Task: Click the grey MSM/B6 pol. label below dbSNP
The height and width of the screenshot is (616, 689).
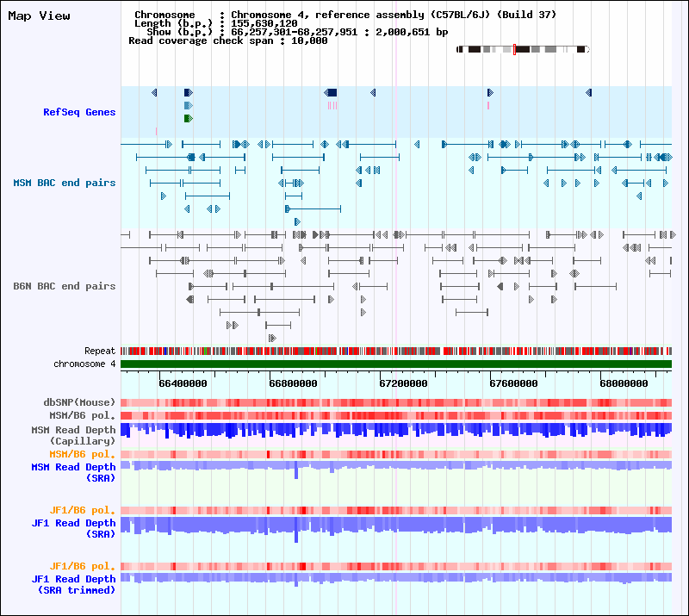Action: click(x=82, y=415)
